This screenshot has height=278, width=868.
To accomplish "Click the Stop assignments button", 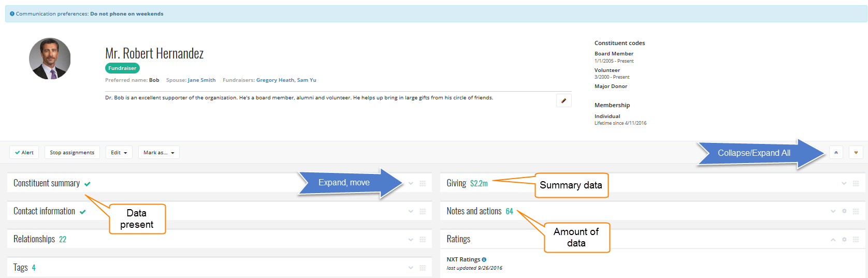I will [72, 153].
